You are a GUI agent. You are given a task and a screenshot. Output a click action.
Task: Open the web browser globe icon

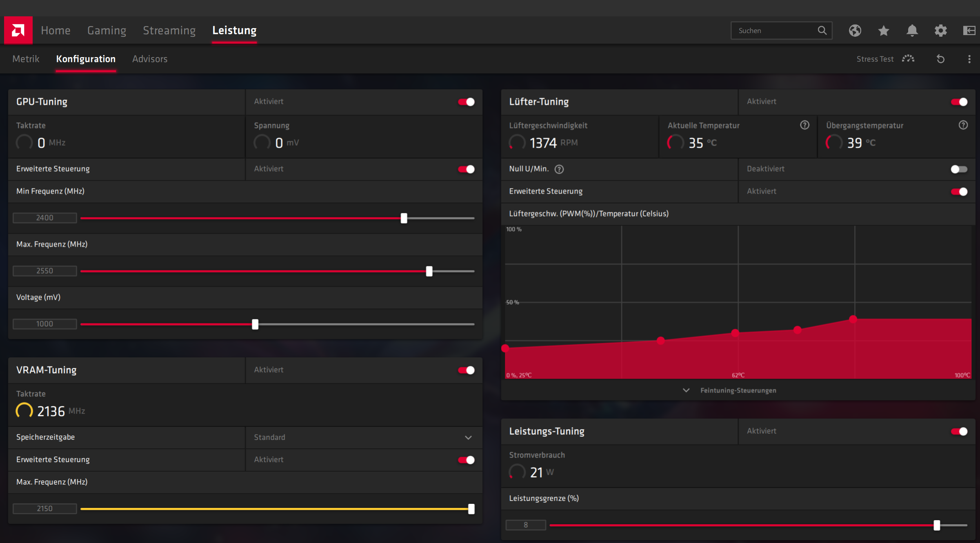coord(855,31)
